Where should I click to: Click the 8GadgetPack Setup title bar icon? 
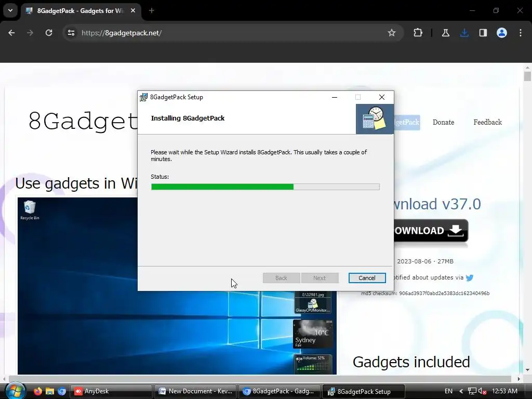tap(143, 97)
